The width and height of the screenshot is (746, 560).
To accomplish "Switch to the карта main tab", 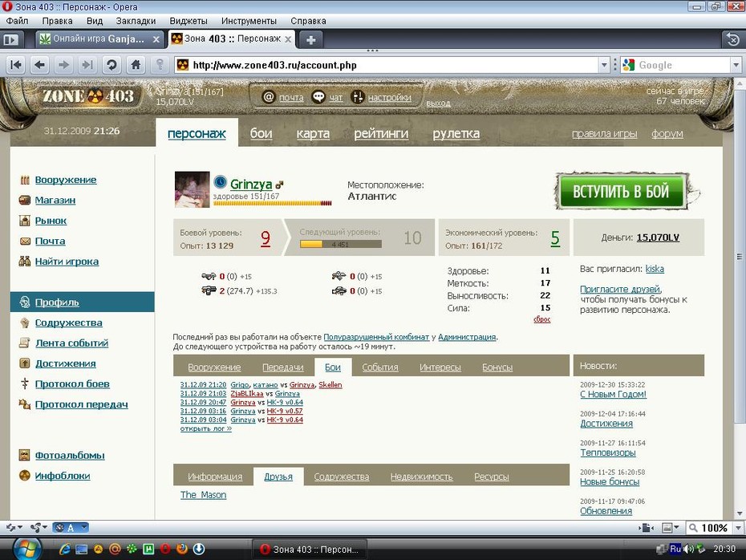I will [313, 134].
